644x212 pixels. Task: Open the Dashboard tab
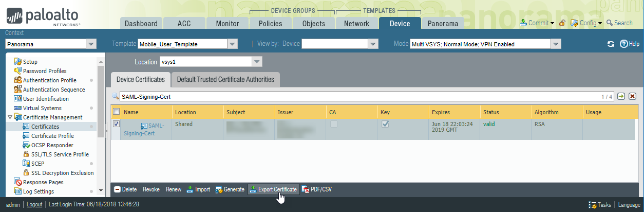[141, 23]
